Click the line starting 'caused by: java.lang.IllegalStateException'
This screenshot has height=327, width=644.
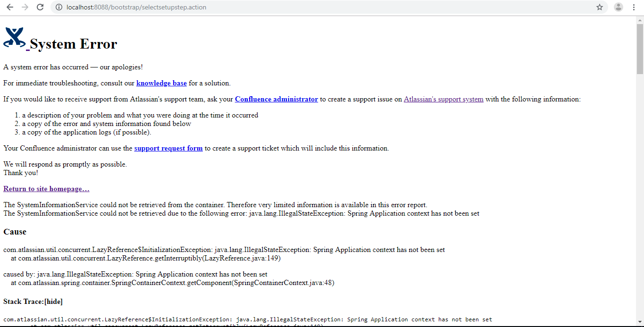[x=135, y=274]
